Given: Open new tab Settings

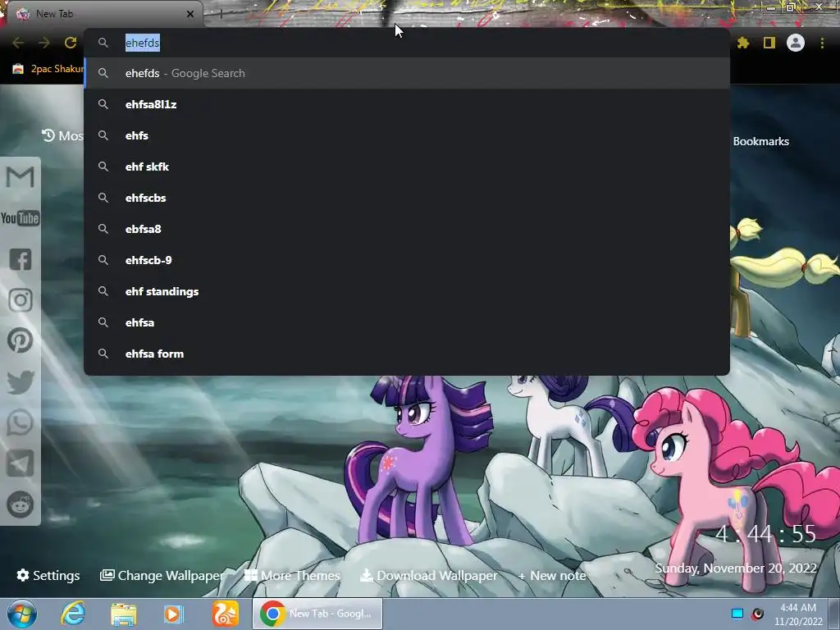Looking at the screenshot, I should click(48, 575).
